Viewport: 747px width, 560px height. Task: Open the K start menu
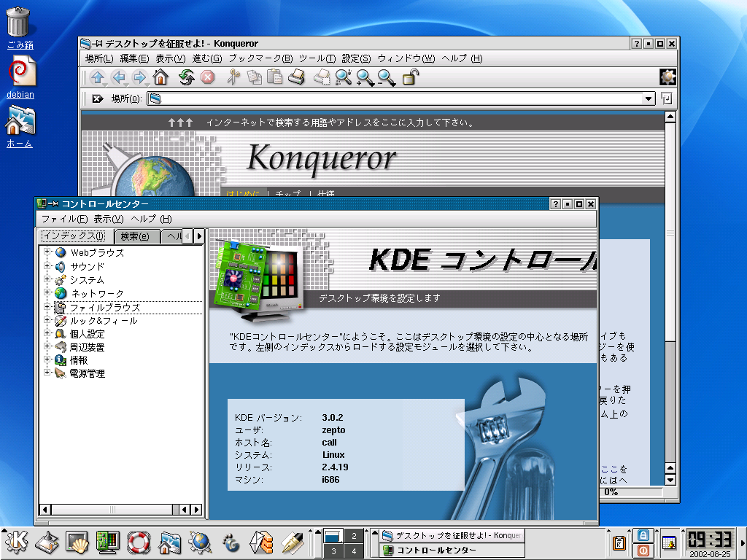(x=16, y=542)
